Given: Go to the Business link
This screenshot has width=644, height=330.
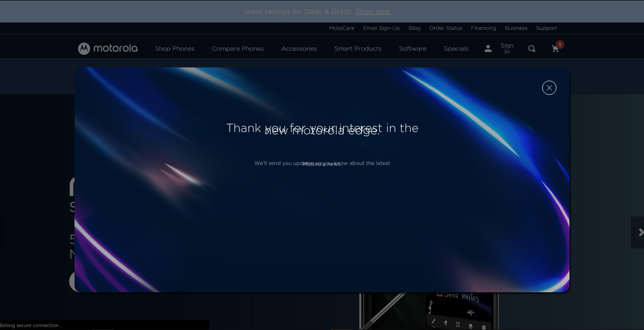Looking at the screenshot, I should 516,28.
